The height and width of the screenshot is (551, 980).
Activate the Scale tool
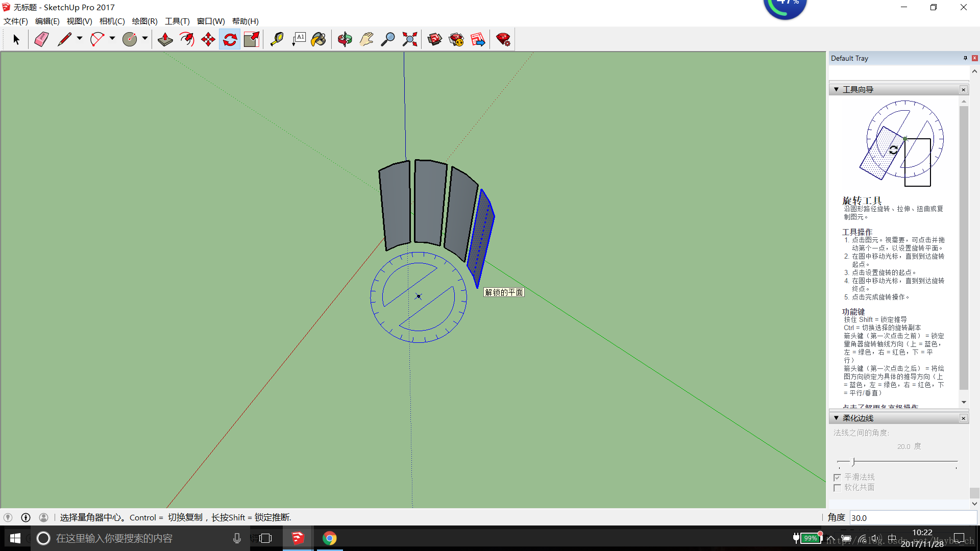point(252,39)
